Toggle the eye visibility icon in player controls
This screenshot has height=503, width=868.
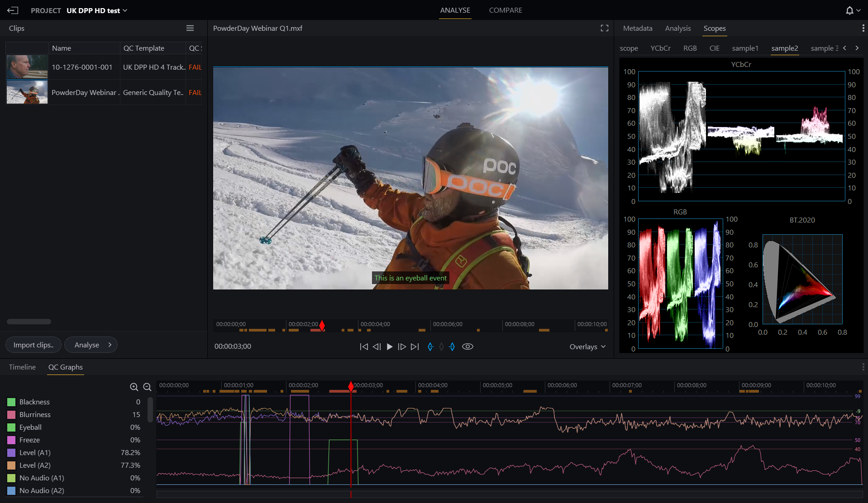point(467,346)
